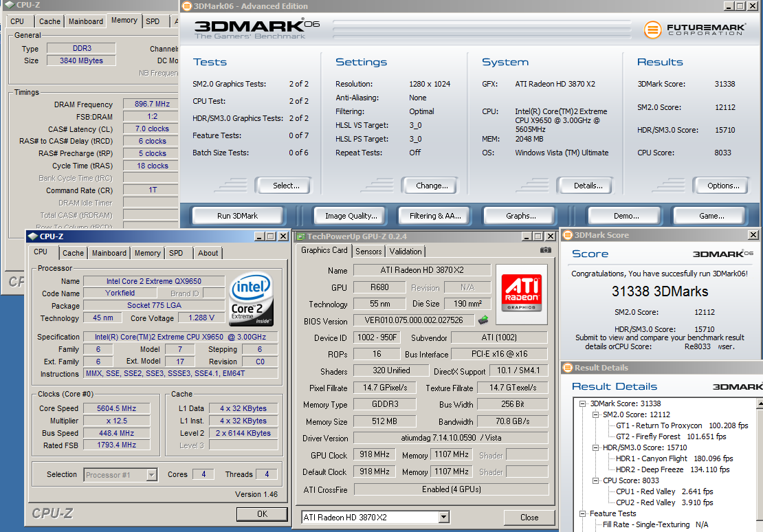Viewport: 763px width, 532px height.
Task: Click the Demo... button
Action: (x=626, y=216)
